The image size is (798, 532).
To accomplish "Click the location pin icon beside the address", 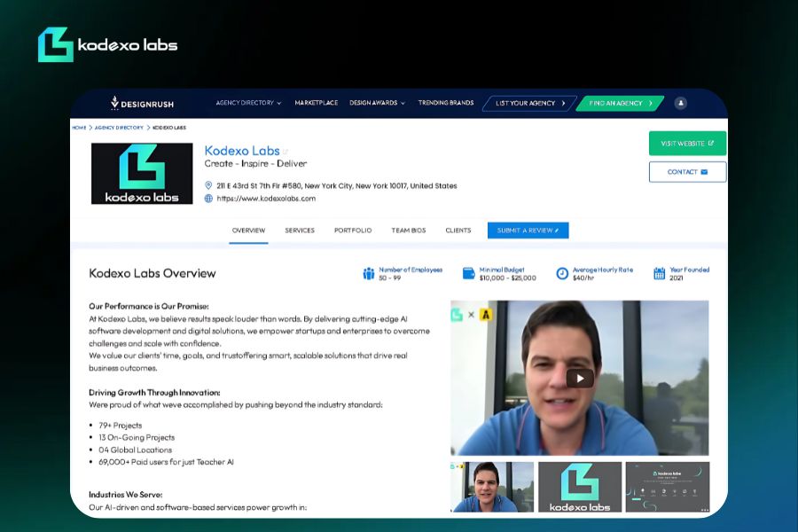I will [208, 185].
